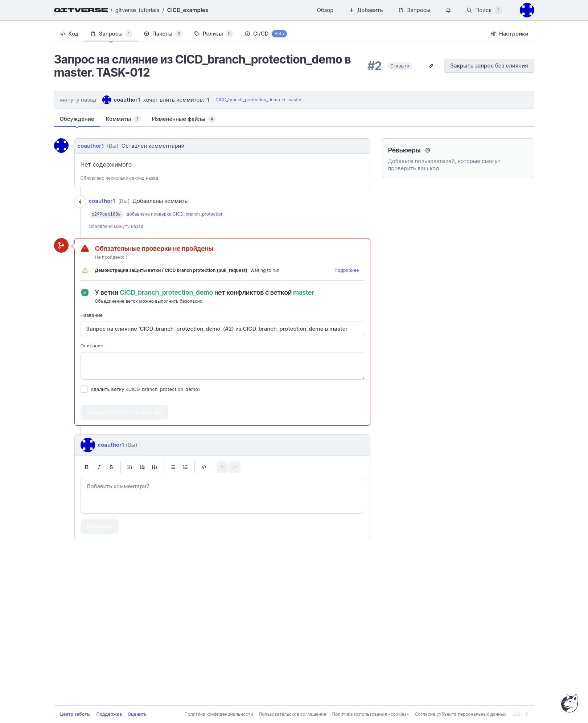Click the green no-conflicts check icon
This screenshot has height=723, width=588.
point(85,293)
